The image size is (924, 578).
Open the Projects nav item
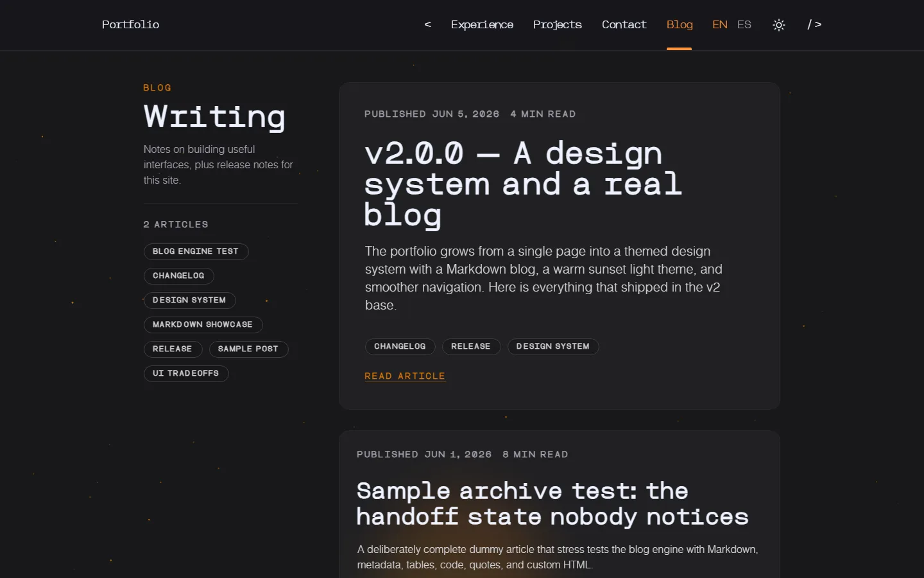[x=557, y=24]
